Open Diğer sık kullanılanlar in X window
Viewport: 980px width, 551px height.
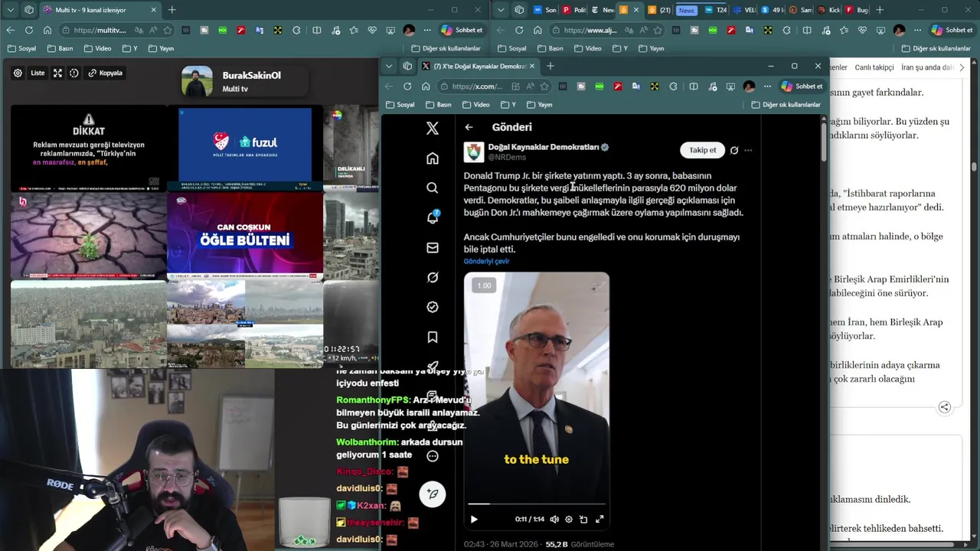click(786, 104)
